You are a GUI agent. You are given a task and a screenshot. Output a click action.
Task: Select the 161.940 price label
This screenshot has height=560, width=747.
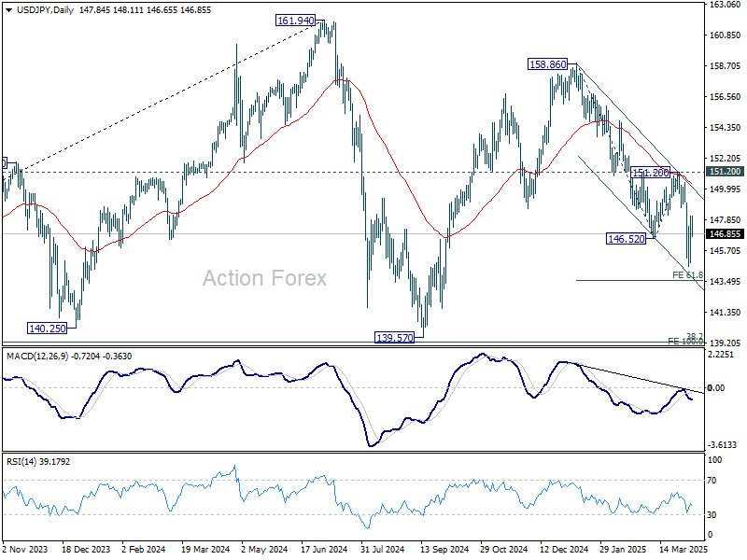296,21
